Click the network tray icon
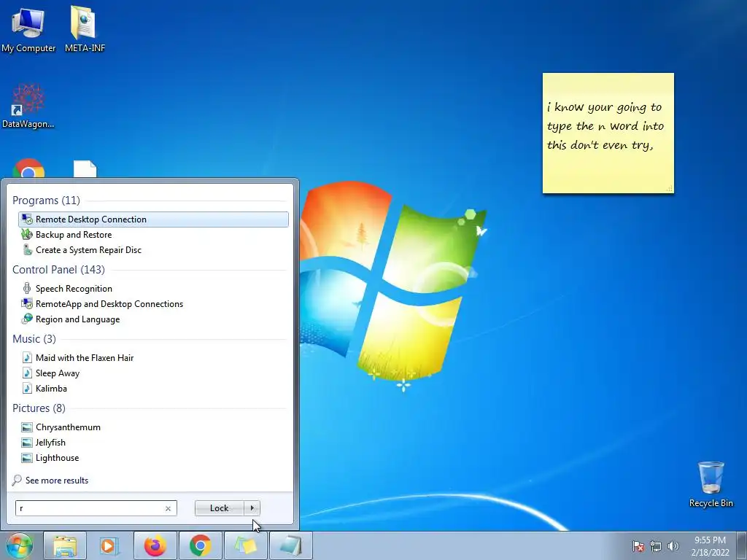This screenshot has width=747, height=560. coord(656,546)
